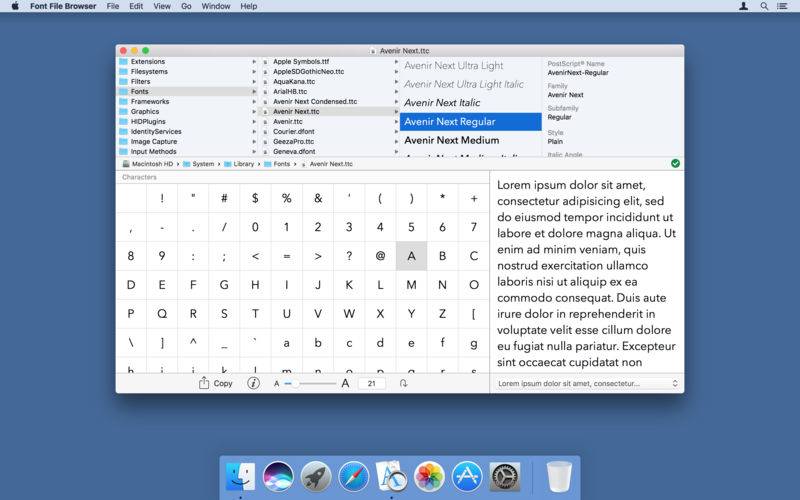Open the Window menu
This screenshot has width=800, height=500.
click(215, 6)
